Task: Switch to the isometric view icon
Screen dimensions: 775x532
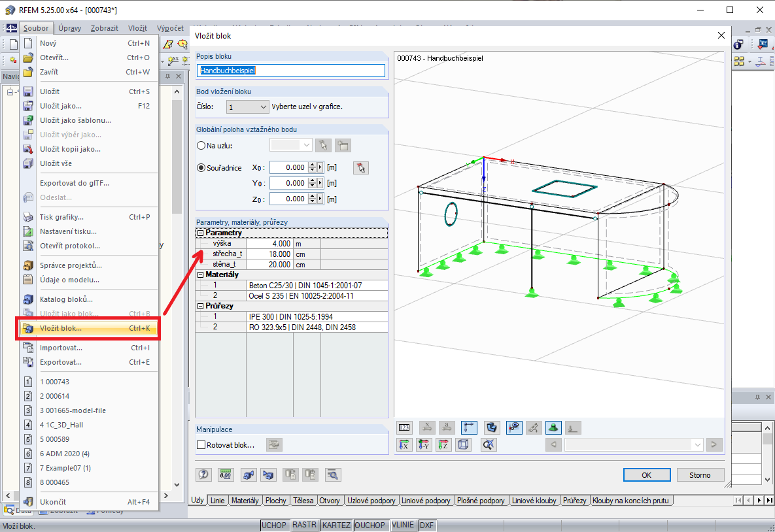Action: click(462, 444)
